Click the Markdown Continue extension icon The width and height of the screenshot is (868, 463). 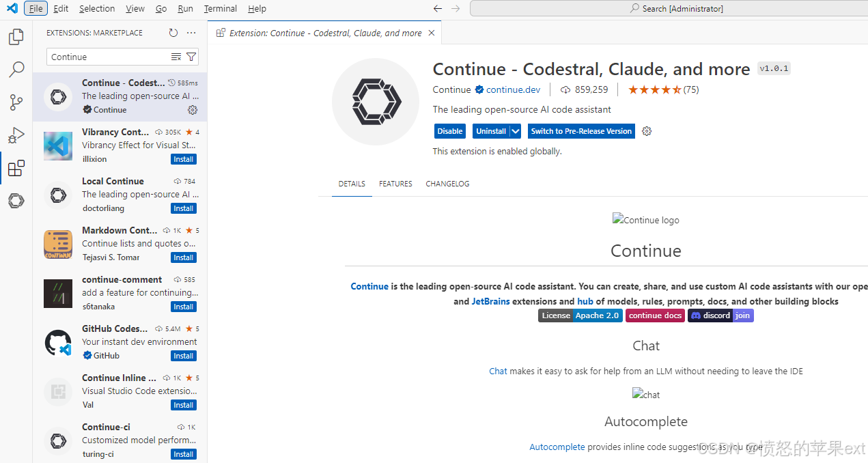[58, 244]
